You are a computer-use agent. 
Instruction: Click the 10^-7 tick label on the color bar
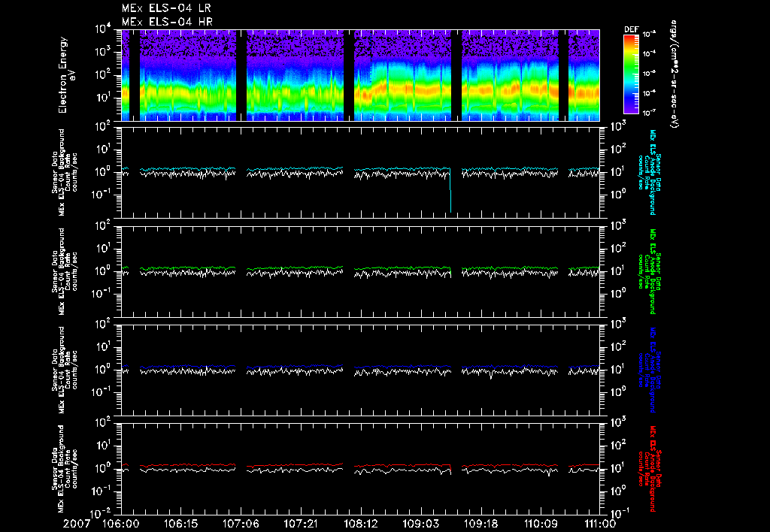pos(649,113)
